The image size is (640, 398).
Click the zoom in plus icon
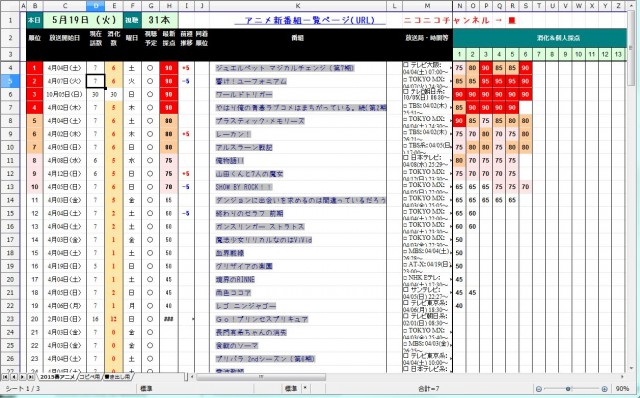click(604, 389)
